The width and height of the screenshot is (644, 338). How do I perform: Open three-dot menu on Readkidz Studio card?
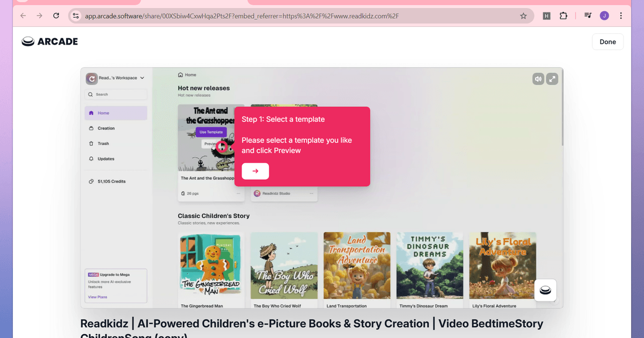tap(311, 193)
